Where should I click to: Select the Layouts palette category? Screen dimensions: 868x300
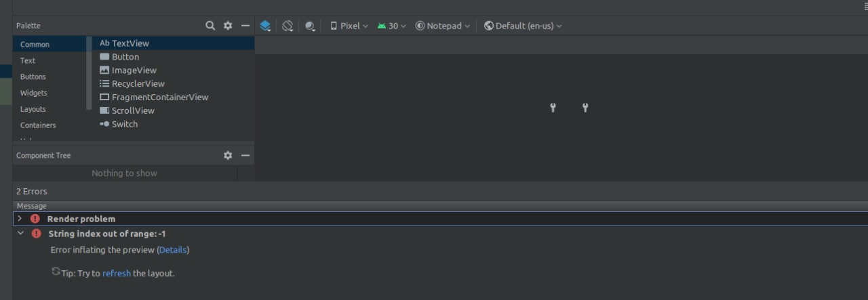tap(49, 109)
